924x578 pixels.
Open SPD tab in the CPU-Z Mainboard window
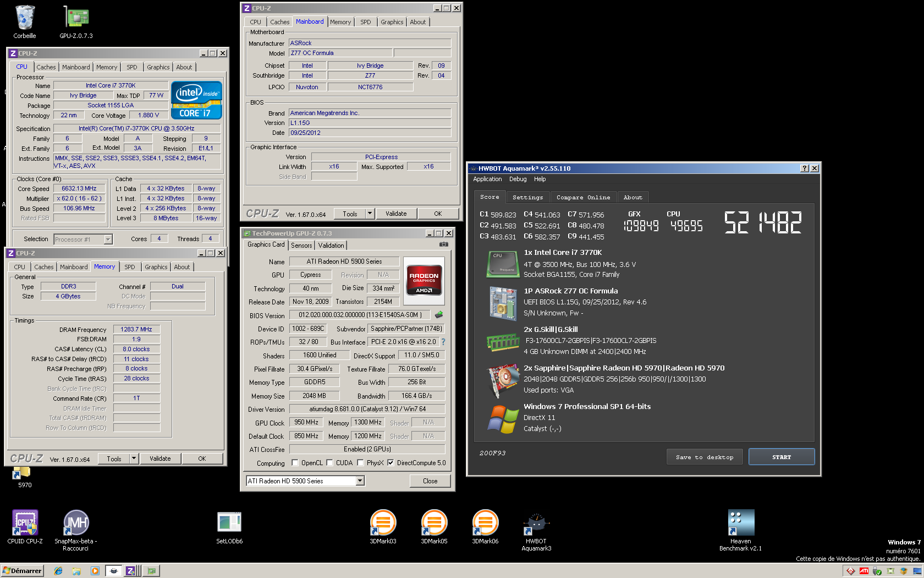pyautogui.click(x=366, y=22)
